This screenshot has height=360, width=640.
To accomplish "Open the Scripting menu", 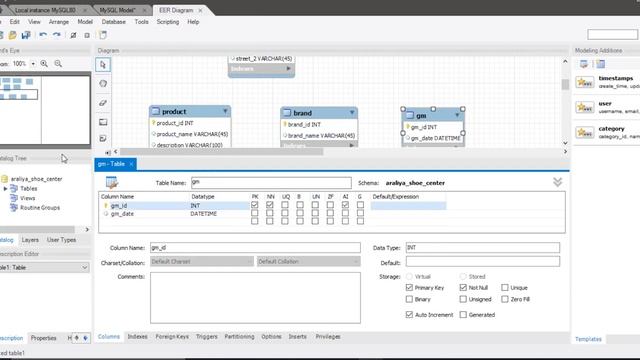I will point(168,22).
